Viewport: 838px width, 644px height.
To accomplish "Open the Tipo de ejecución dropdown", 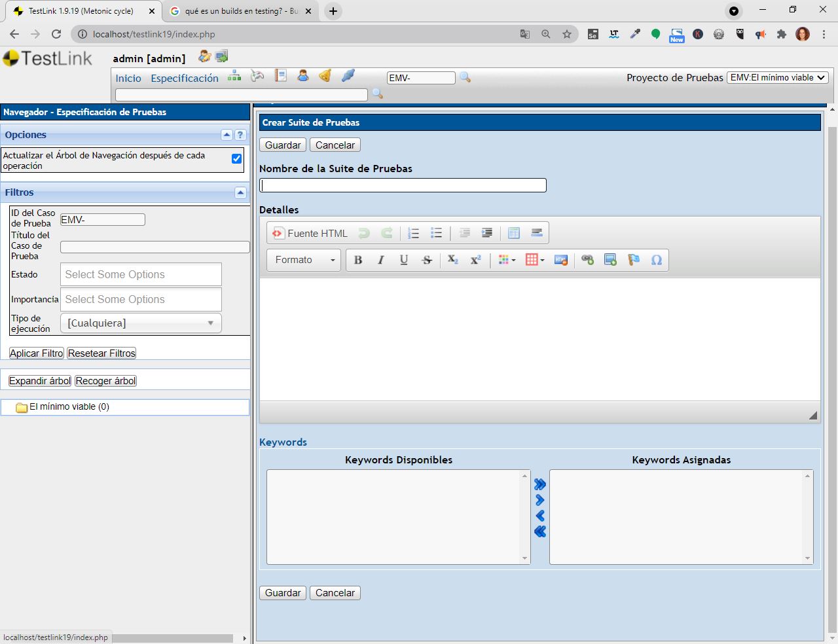I will 141,323.
